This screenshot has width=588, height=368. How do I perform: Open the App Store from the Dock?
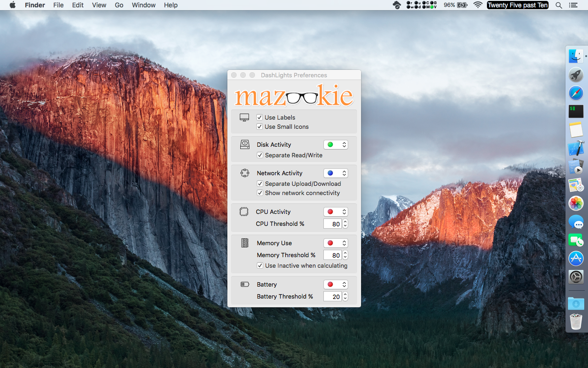point(576,259)
